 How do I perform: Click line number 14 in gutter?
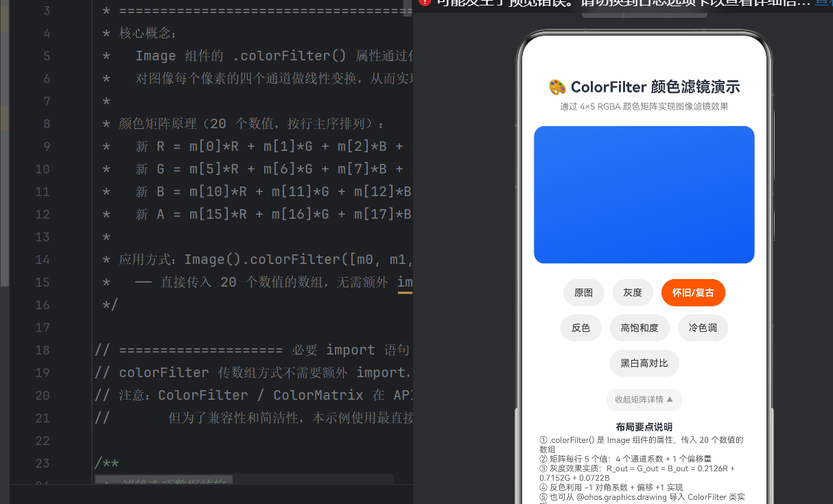42,260
